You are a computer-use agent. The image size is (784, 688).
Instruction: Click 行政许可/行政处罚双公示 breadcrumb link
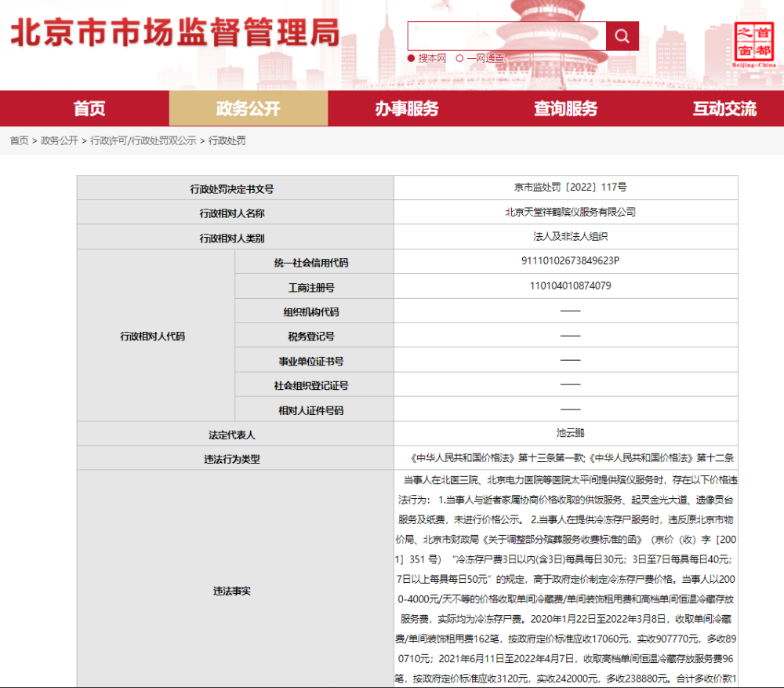click(x=143, y=140)
